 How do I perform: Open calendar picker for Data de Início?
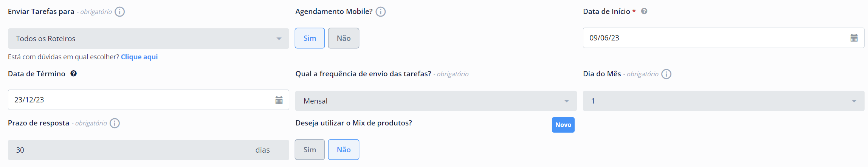(x=854, y=38)
